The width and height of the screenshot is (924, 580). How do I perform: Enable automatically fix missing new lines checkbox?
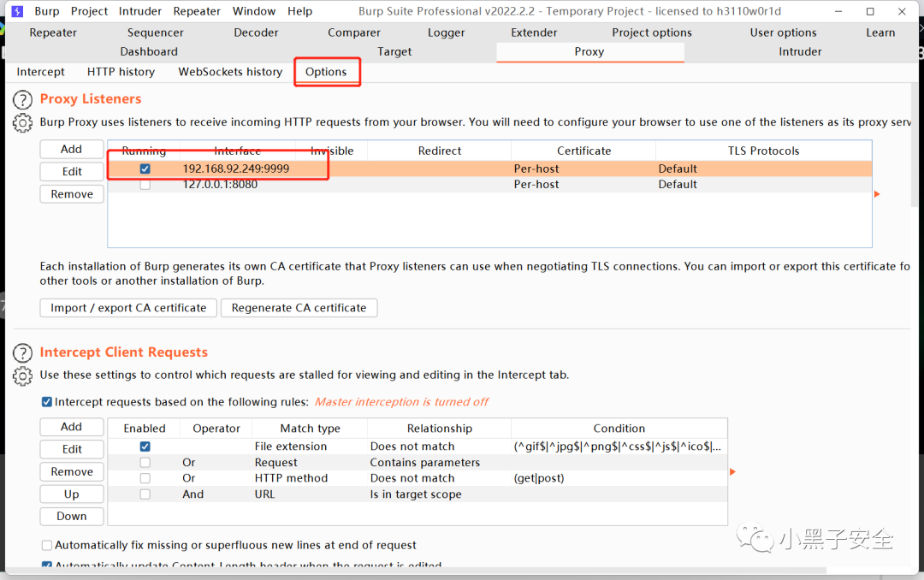pos(47,545)
